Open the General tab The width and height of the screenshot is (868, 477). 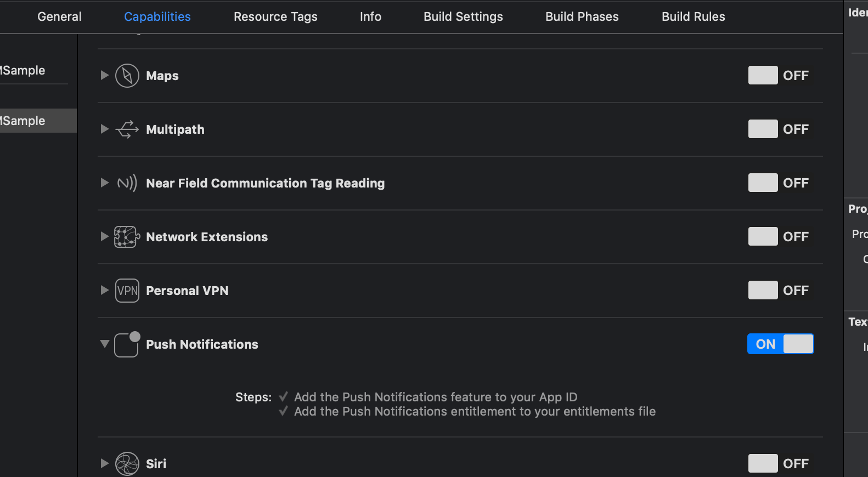(x=59, y=17)
